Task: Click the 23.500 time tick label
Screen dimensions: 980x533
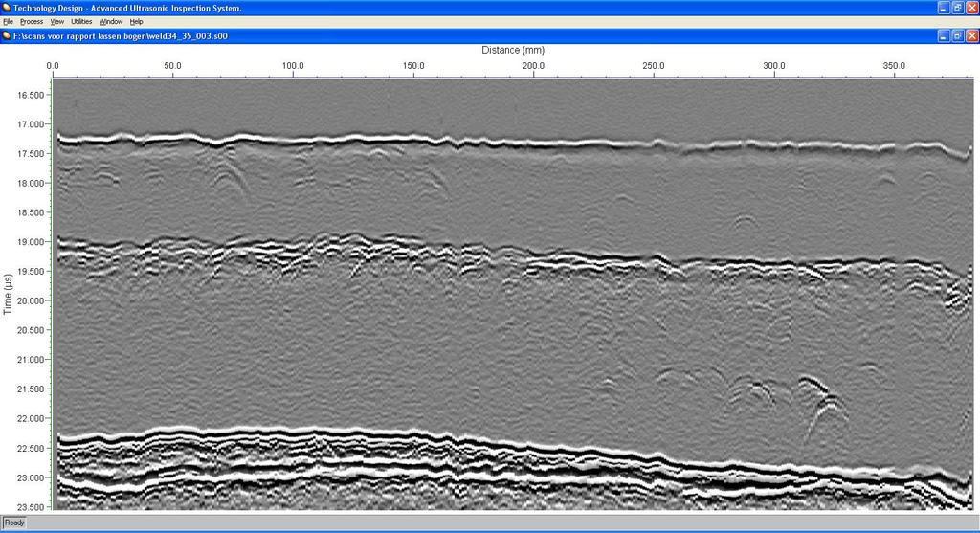Action: pos(32,507)
